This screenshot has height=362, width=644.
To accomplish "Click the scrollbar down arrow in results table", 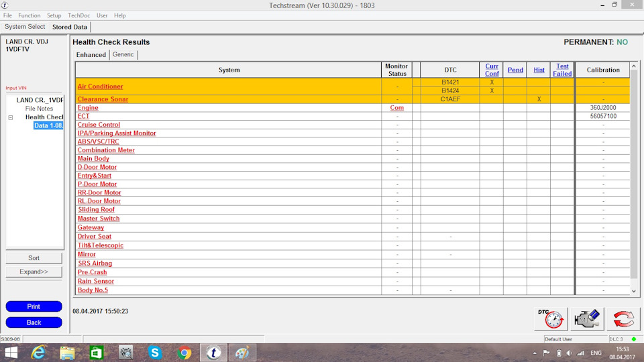I will (x=634, y=291).
